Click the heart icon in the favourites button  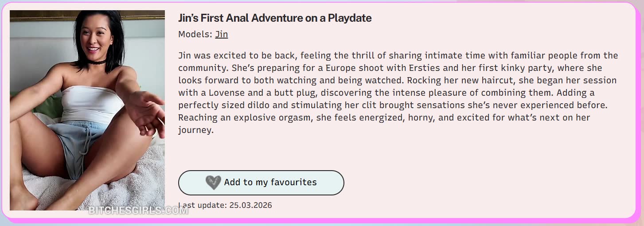(x=213, y=183)
